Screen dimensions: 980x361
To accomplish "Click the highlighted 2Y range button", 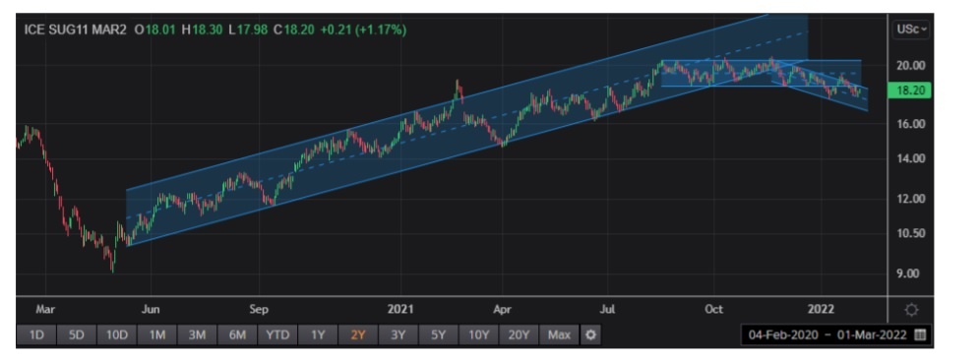I will coord(357,334).
